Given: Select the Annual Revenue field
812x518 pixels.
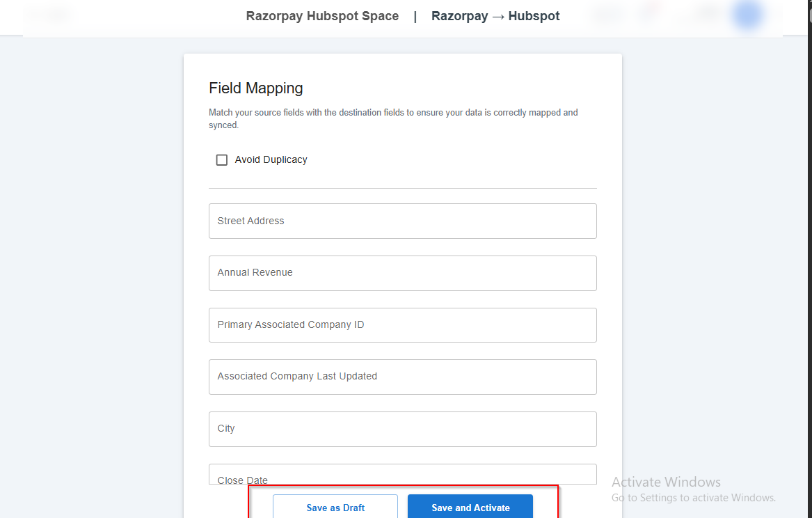Looking at the screenshot, I should tap(402, 273).
